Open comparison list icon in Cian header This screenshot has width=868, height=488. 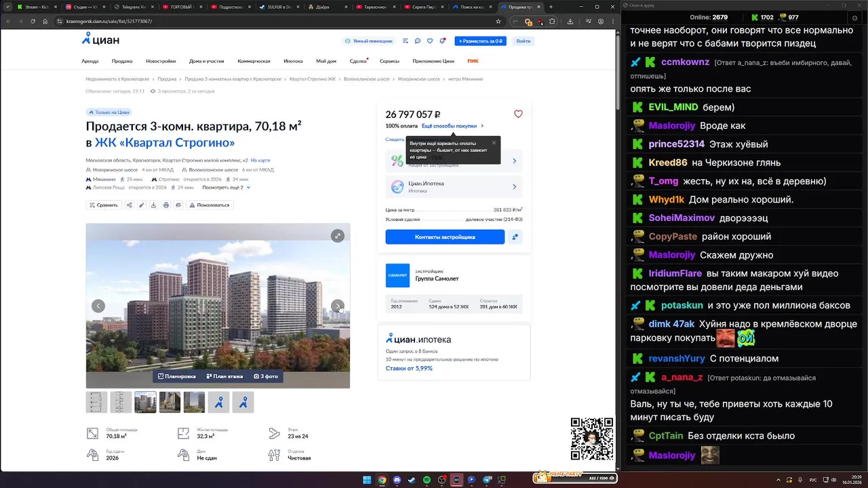[405, 41]
